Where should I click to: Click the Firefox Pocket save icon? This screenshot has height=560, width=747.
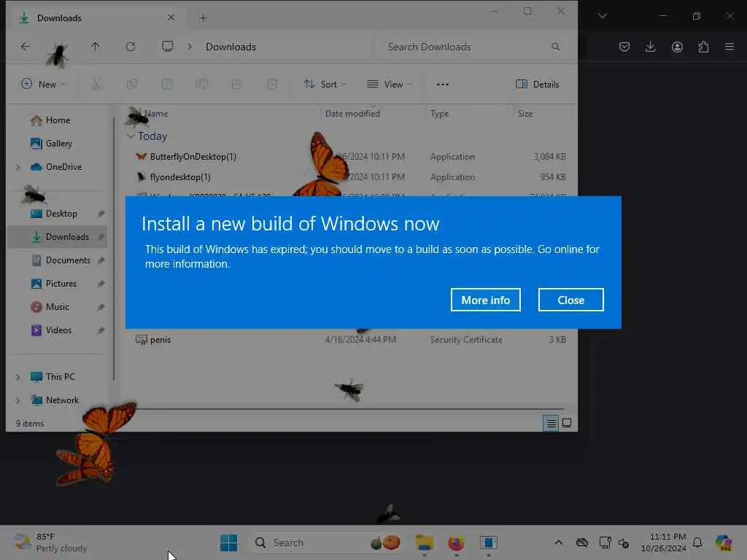click(x=624, y=47)
